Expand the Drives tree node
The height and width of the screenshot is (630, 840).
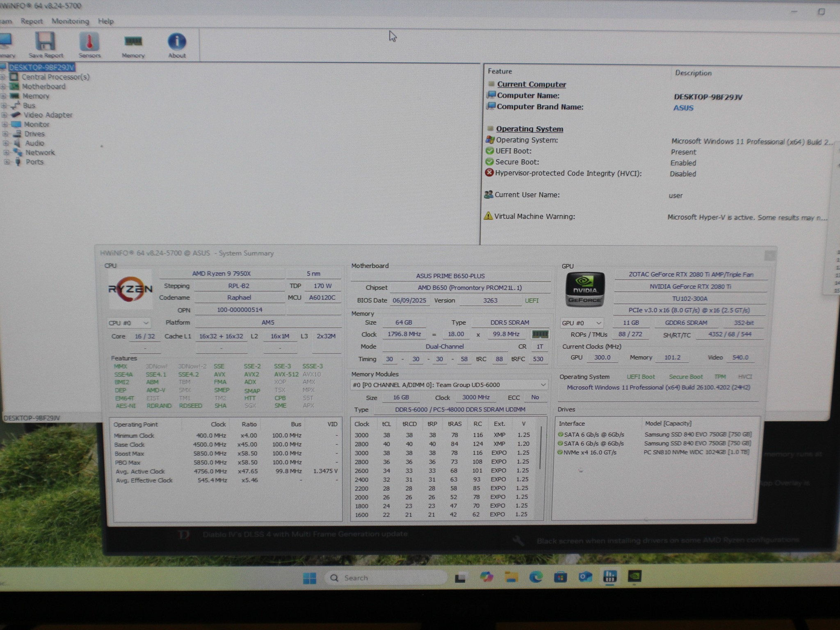click(6, 134)
